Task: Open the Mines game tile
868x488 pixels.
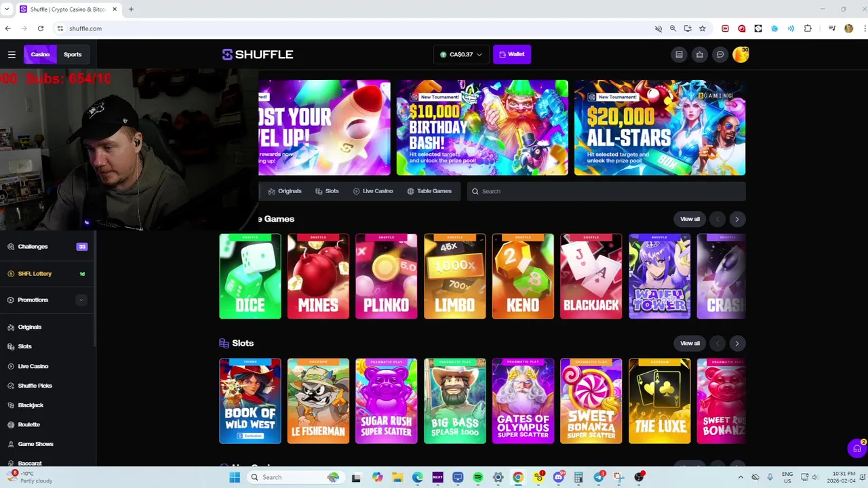Action: click(318, 277)
